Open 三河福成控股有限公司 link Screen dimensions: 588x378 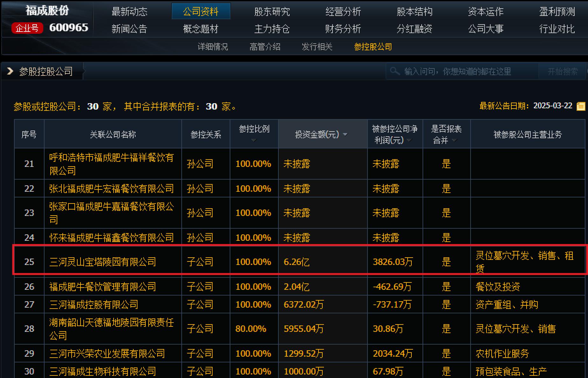[x=94, y=304]
